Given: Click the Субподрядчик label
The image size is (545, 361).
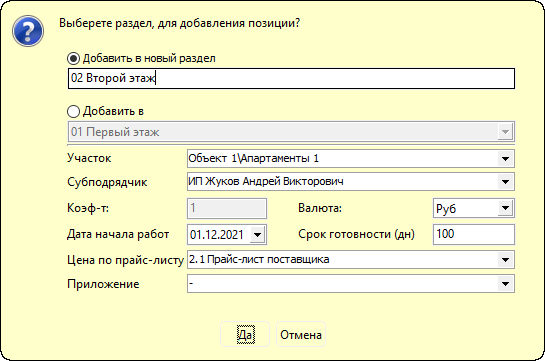Looking at the screenshot, I should click(x=107, y=182).
